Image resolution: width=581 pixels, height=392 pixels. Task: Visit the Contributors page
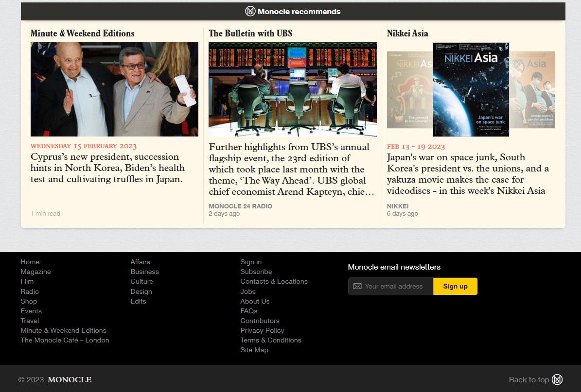point(260,321)
